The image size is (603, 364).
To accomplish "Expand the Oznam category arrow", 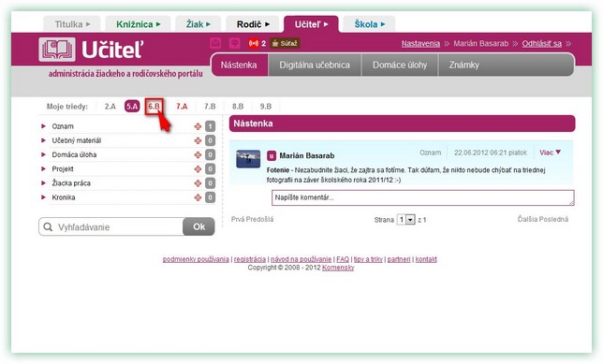I will (43, 126).
